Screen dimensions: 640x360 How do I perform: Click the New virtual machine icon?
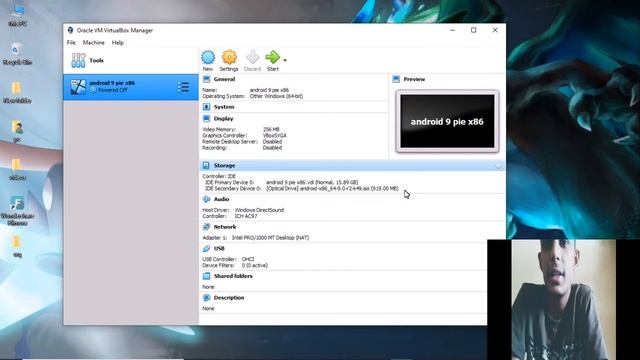(x=208, y=57)
